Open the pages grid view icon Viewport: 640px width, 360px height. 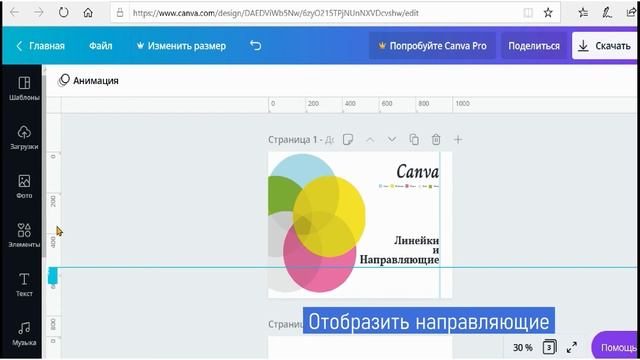[549, 347]
